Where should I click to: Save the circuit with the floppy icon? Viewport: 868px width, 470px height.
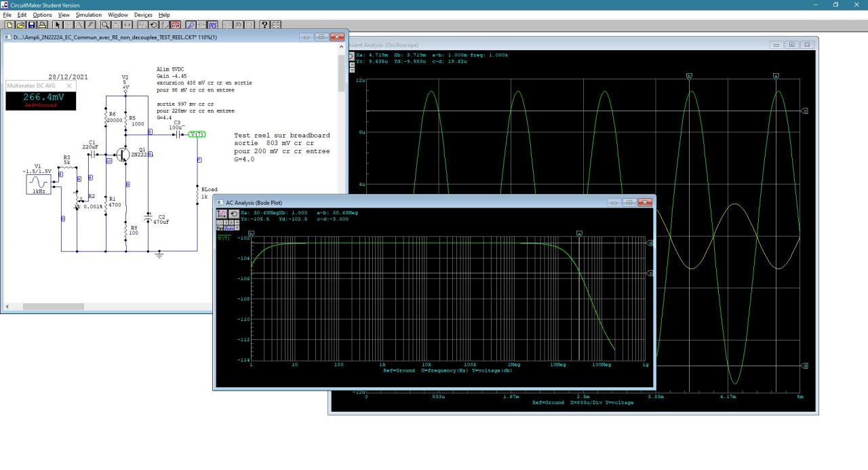[31, 24]
